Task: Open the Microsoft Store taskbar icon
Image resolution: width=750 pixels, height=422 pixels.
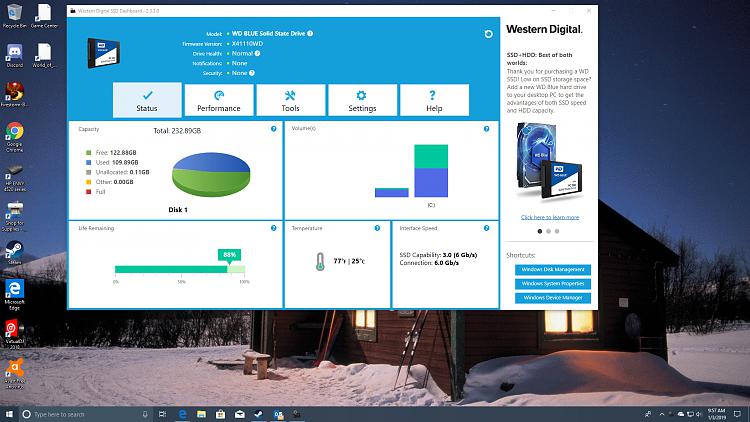Action: [x=221, y=414]
